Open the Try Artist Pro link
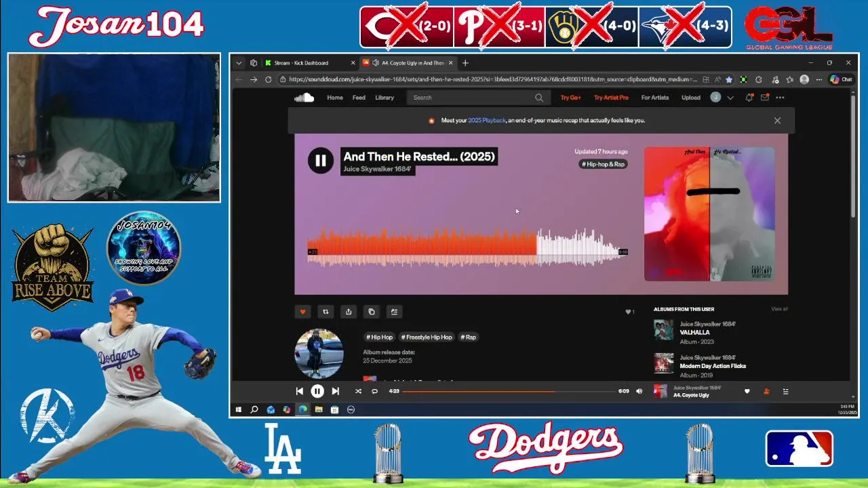The height and width of the screenshot is (488, 868). (611, 98)
